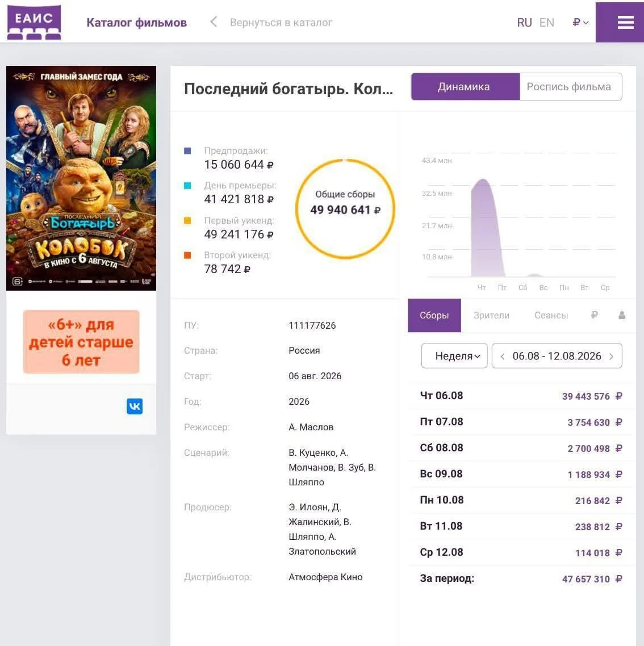Select the person icon tab
Viewport: 644px width, 646px height.
622,315
